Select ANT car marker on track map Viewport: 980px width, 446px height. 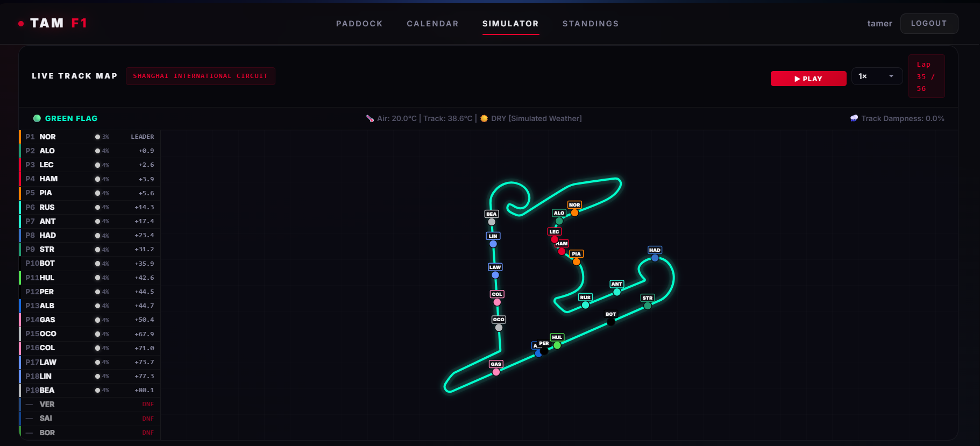(x=617, y=292)
